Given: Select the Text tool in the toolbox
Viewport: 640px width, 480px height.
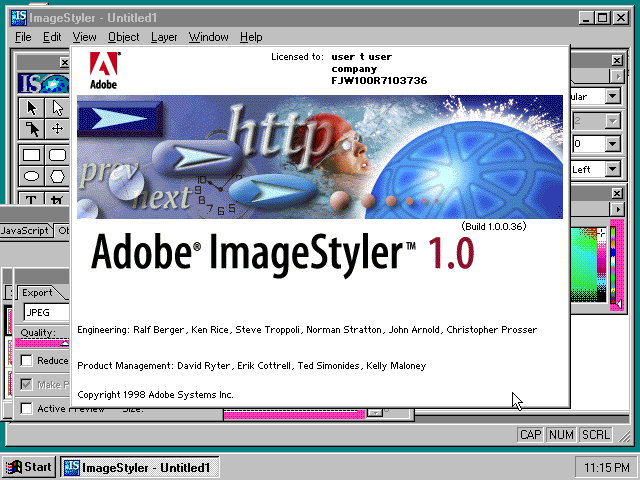Looking at the screenshot, I should (x=31, y=198).
